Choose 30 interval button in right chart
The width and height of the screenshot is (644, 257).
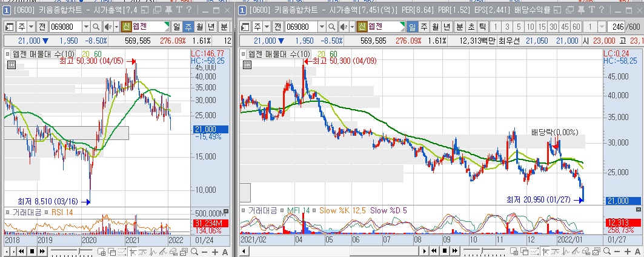click(554, 27)
